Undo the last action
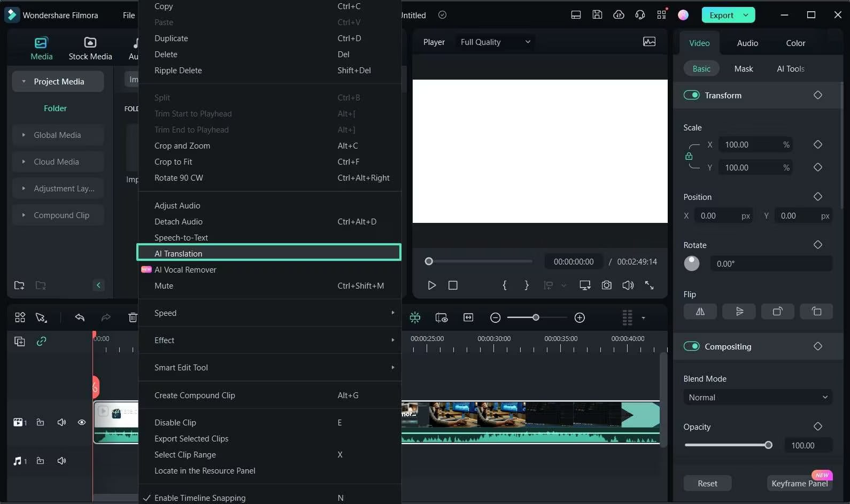Image resolution: width=850 pixels, height=504 pixels. click(x=80, y=317)
